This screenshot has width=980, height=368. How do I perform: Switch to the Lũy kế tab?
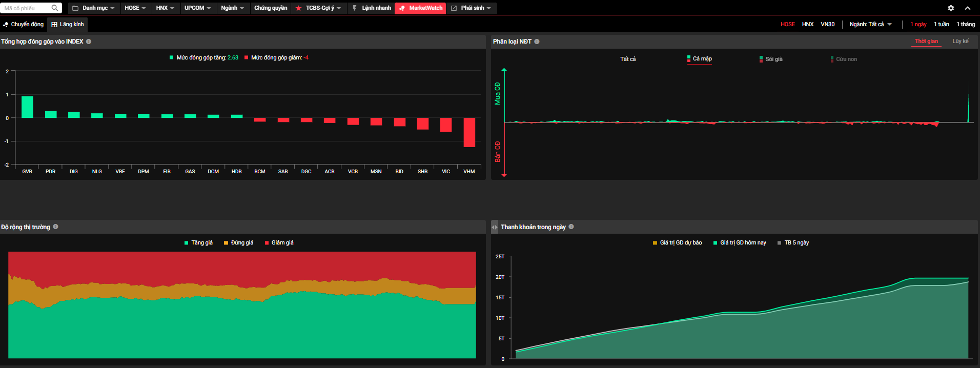coord(960,42)
